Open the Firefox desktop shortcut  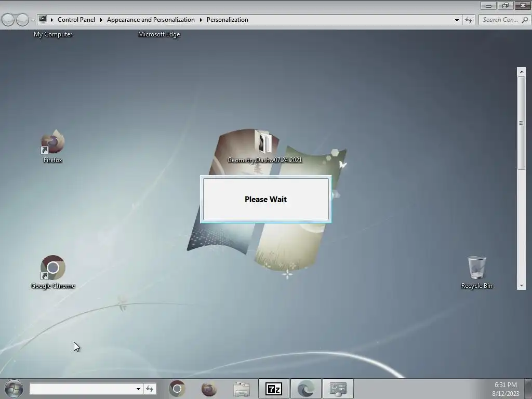click(x=53, y=146)
